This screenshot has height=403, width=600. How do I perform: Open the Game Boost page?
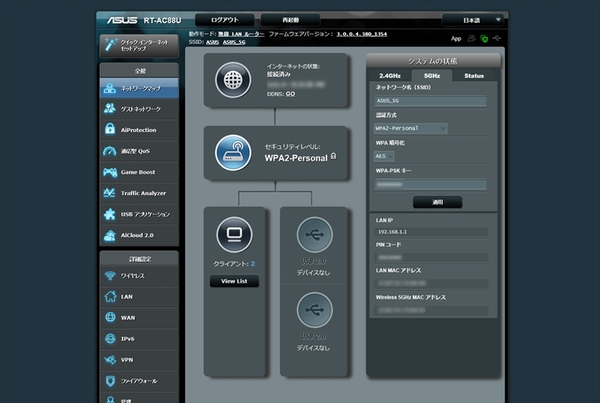(x=139, y=172)
